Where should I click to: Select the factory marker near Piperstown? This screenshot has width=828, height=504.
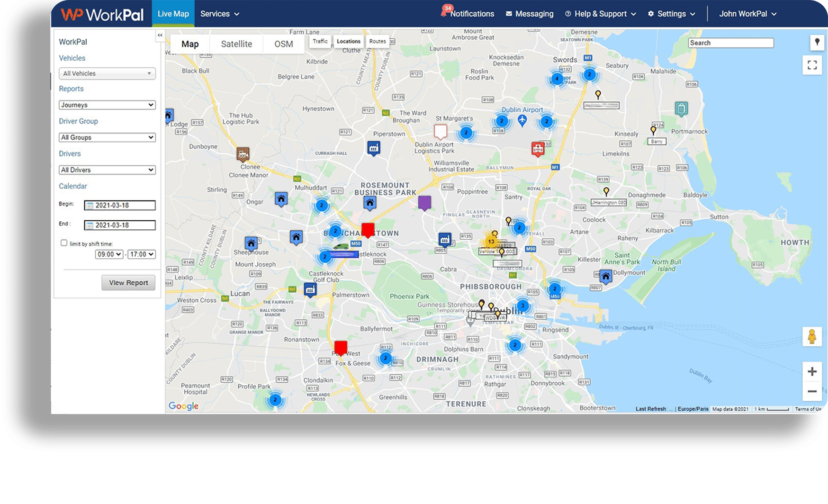click(x=374, y=148)
